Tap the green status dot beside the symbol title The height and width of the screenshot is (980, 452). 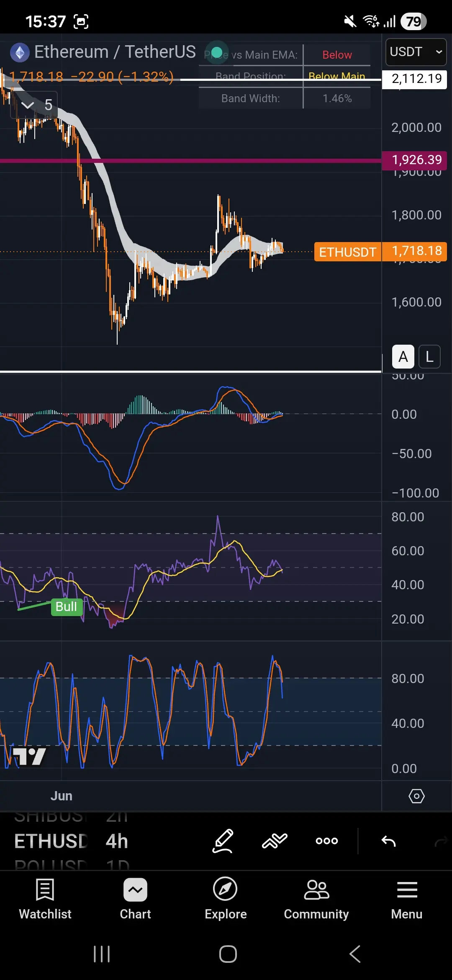coord(217,52)
